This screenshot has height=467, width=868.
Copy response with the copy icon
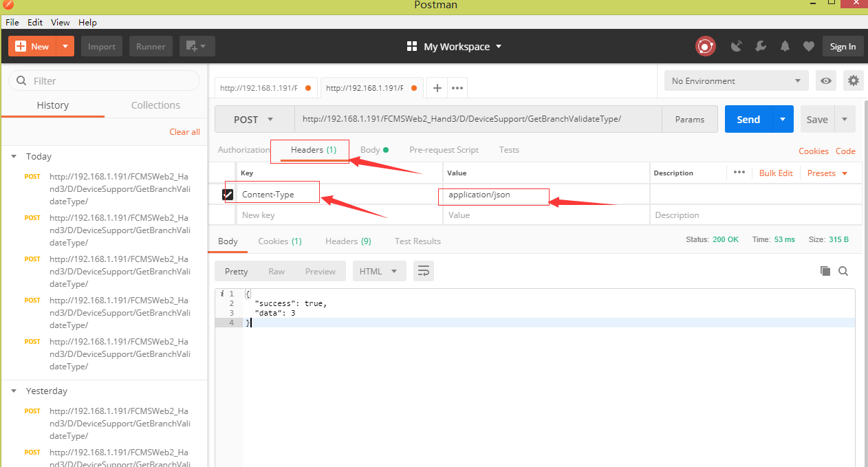[x=825, y=271]
